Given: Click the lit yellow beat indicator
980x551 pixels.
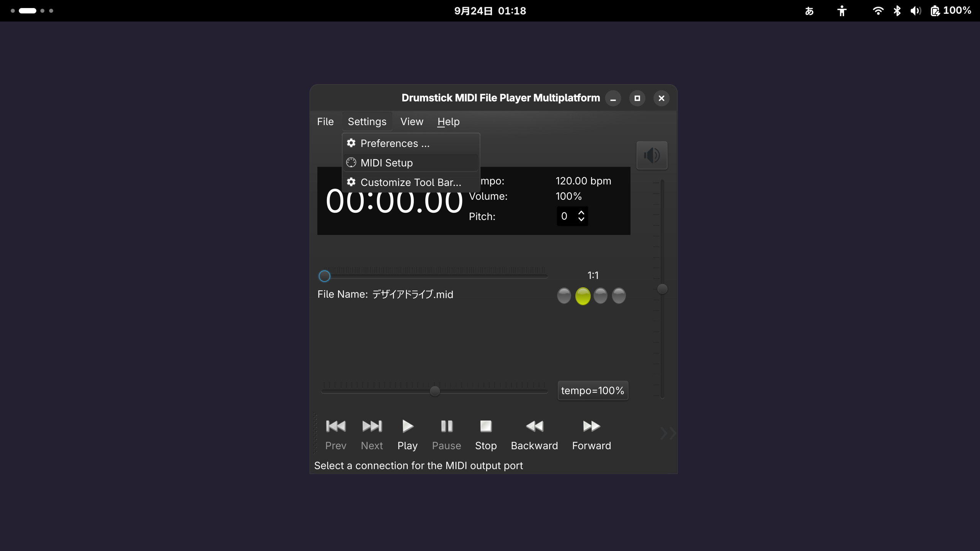Looking at the screenshot, I should point(583,296).
